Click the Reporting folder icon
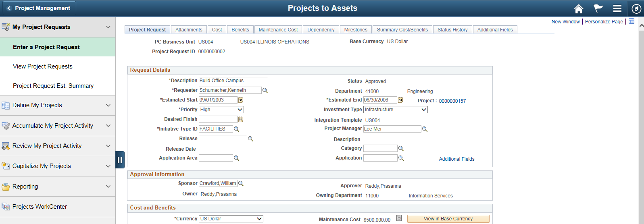Screen dimensions: 644x224 [x=6, y=187]
